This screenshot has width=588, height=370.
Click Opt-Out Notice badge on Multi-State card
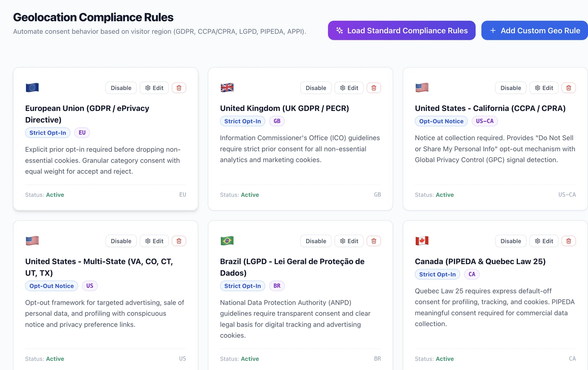51,286
